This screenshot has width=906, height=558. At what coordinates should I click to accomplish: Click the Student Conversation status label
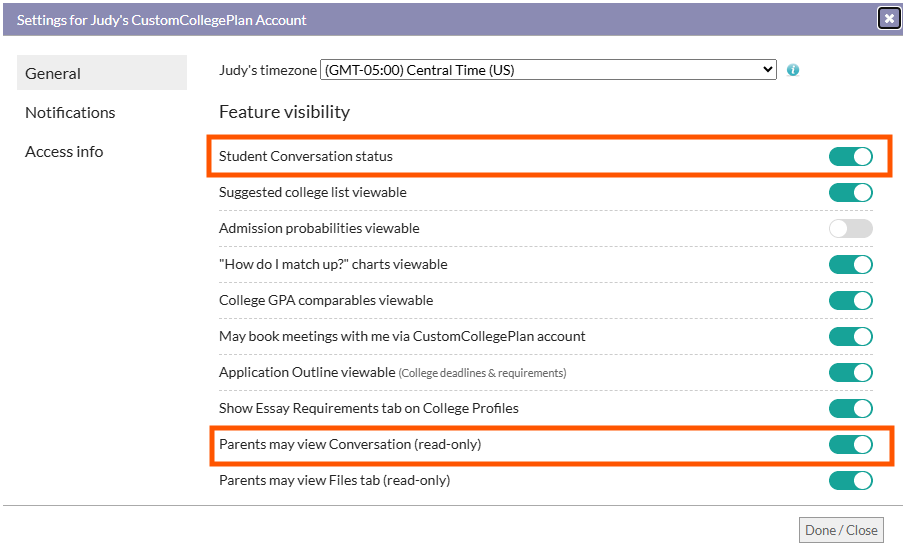(306, 156)
